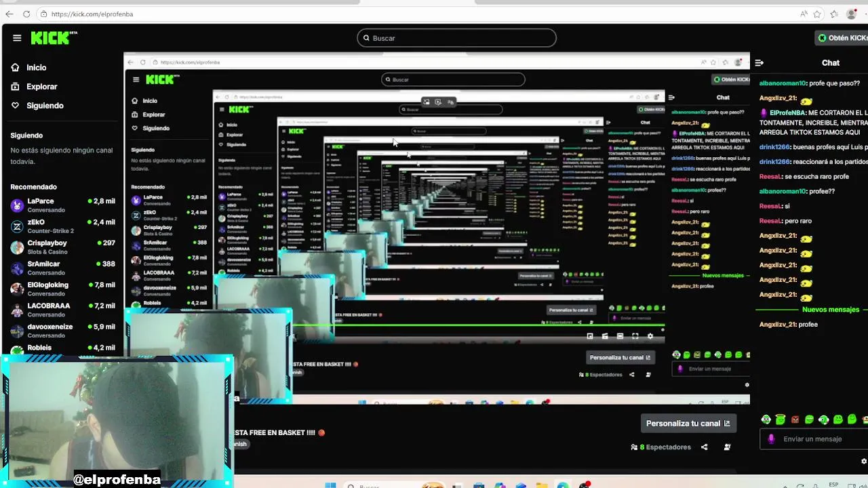
Task: Open recommended channel zEkO
Action: click(x=62, y=226)
